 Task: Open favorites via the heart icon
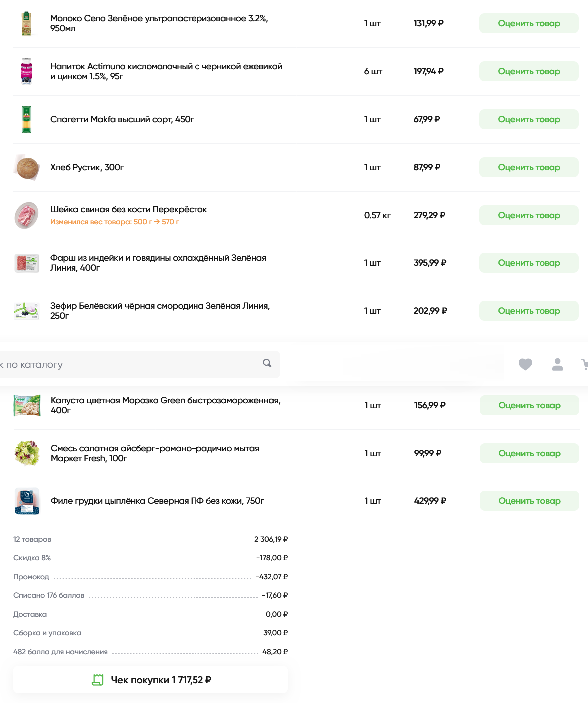point(525,364)
